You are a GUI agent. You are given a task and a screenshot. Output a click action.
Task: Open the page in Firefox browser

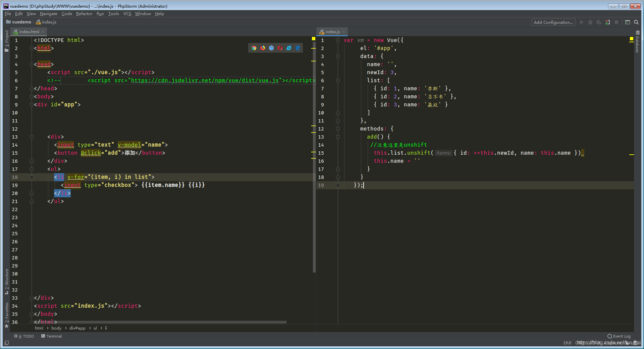coord(263,48)
